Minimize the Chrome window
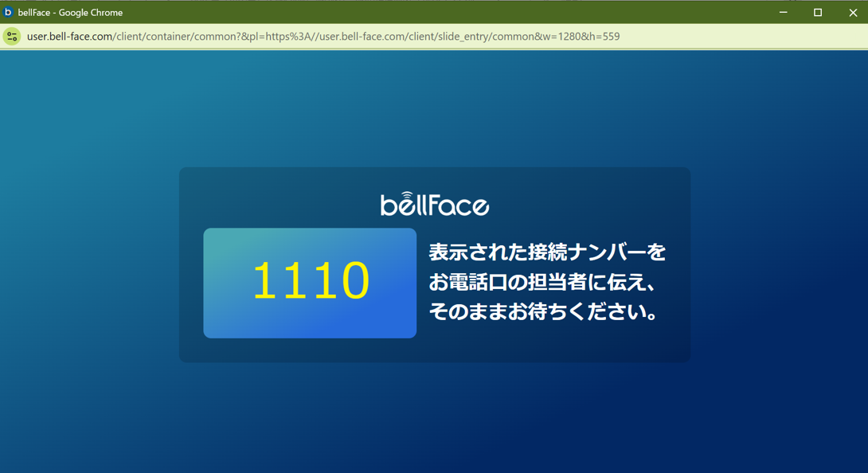 coord(783,12)
